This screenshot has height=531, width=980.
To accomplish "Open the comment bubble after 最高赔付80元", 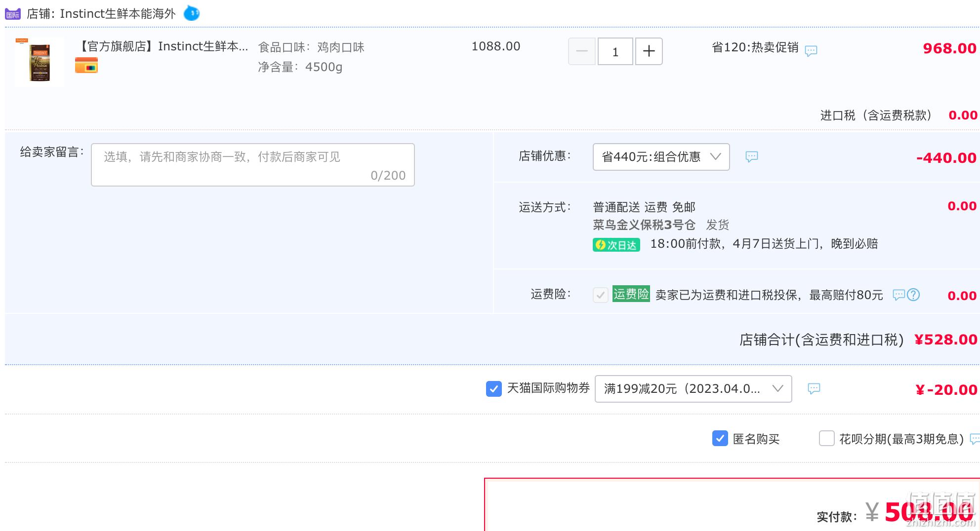I will [899, 295].
